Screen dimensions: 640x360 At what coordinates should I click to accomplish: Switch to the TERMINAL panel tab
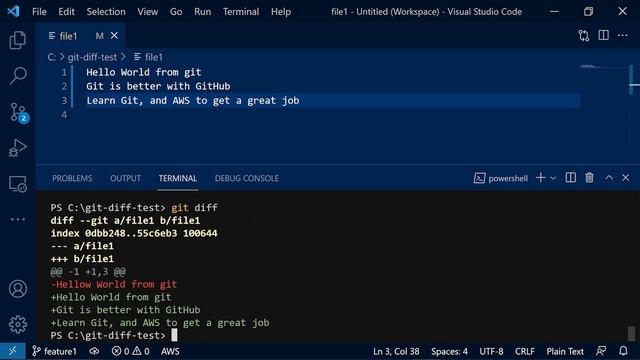pyautogui.click(x=178, y=178)
